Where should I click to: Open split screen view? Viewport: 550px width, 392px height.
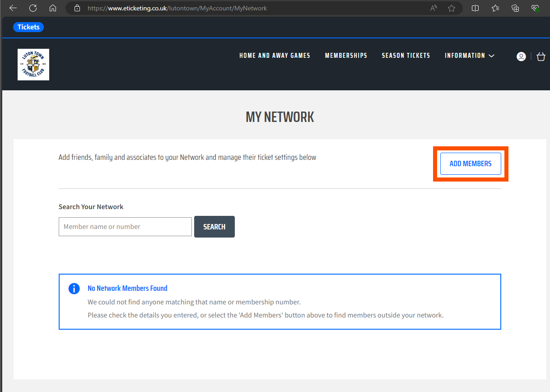pos(475,8)
